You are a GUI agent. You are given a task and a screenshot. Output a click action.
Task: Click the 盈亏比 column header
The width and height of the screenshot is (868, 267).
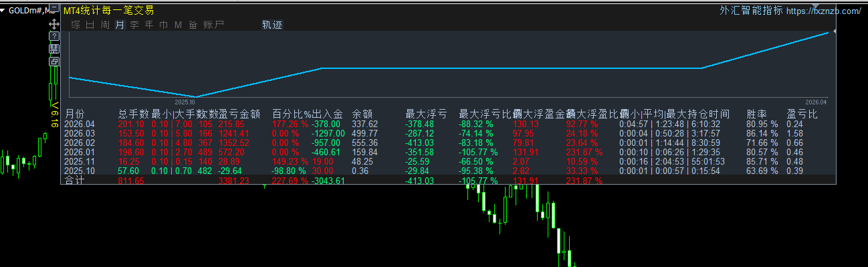point(802,114)
